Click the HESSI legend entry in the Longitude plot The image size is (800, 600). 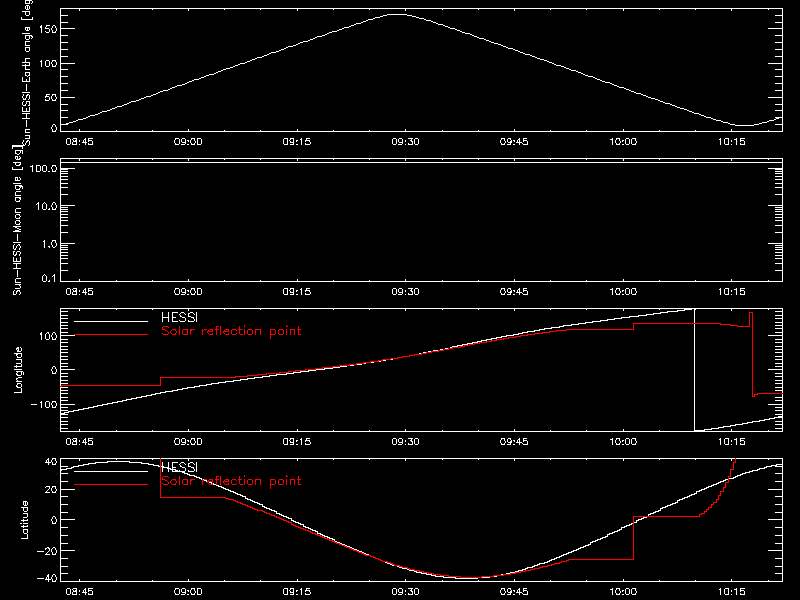click(x=179, y=317)
